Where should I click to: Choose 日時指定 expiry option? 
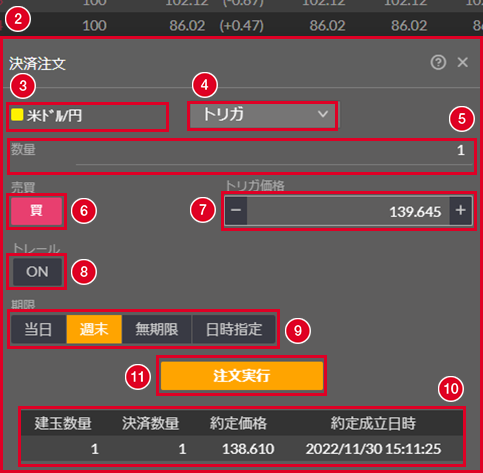click(234, 329)
